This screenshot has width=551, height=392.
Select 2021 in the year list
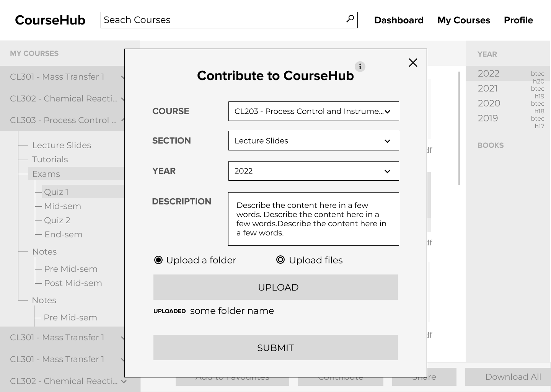[488, 88]
